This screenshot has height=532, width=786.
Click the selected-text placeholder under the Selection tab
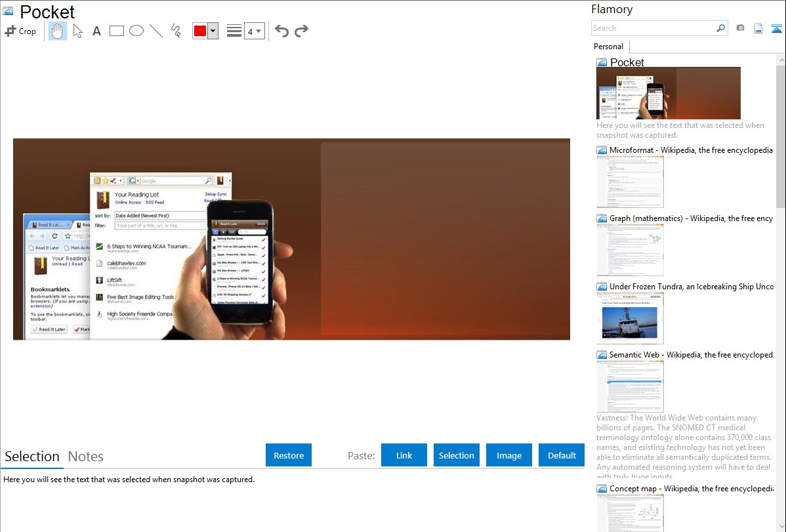click(129, 480)
